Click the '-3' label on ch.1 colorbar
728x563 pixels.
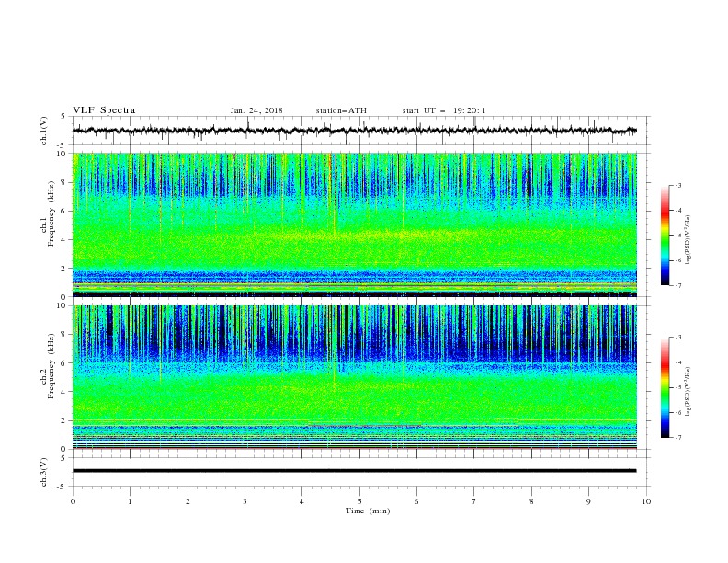pyautogui.click(x=677, y=185)
